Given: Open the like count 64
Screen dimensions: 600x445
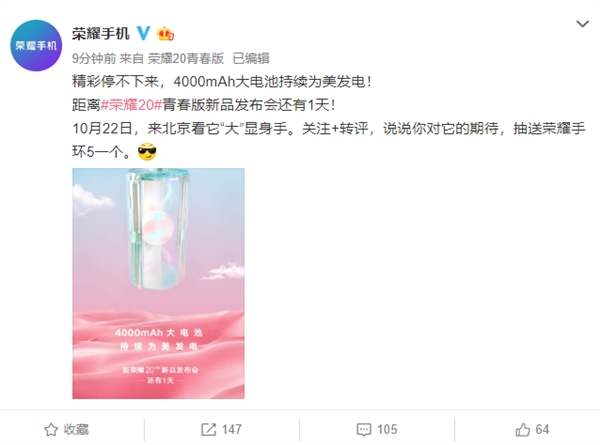Looking at the screenshot, I should pyautogui.click(x=542, y=429).
